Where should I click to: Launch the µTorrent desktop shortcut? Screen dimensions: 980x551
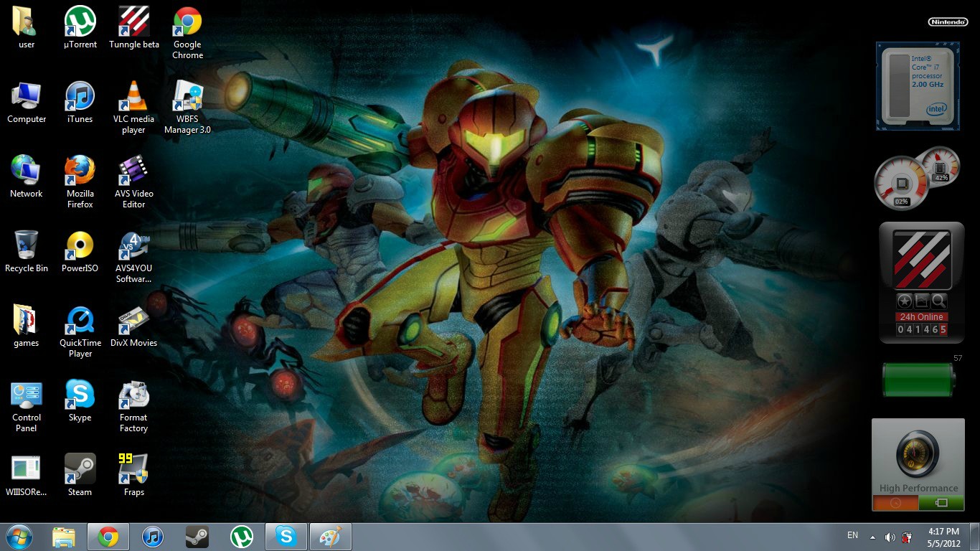pyautogui.click(x=80, y=28)
